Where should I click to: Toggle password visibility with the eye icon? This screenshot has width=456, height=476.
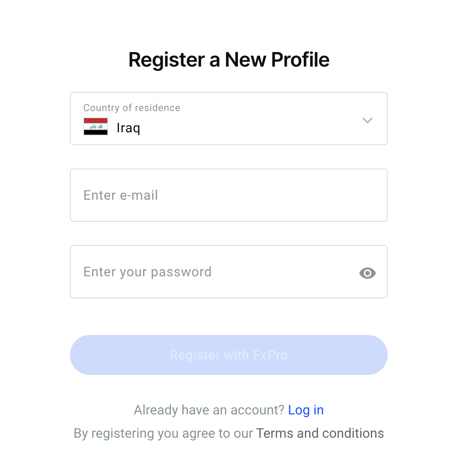[367, 273]
